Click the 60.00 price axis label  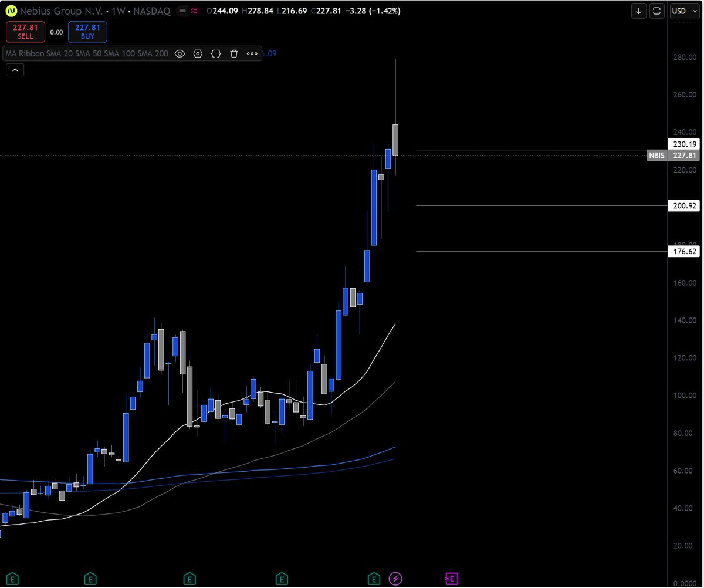pyautogui.click(x=684, y=471)
